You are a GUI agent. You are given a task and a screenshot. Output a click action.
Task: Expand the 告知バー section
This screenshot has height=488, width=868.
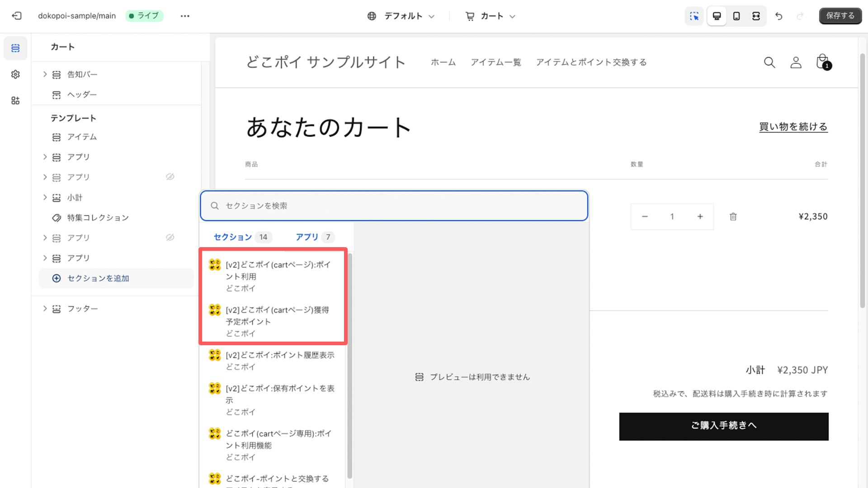45,74
